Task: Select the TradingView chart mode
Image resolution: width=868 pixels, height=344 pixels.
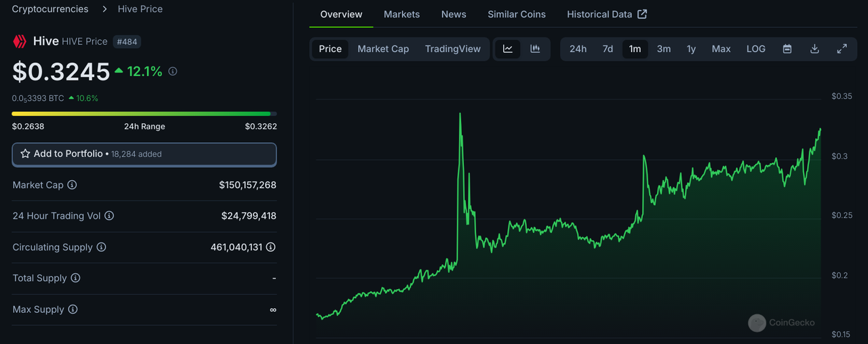Action: 453,49
